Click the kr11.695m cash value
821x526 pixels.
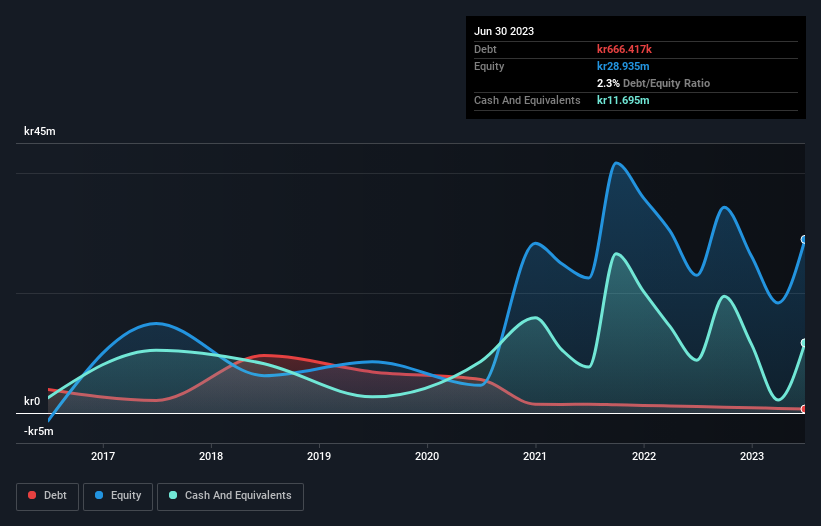pos(623,100)
